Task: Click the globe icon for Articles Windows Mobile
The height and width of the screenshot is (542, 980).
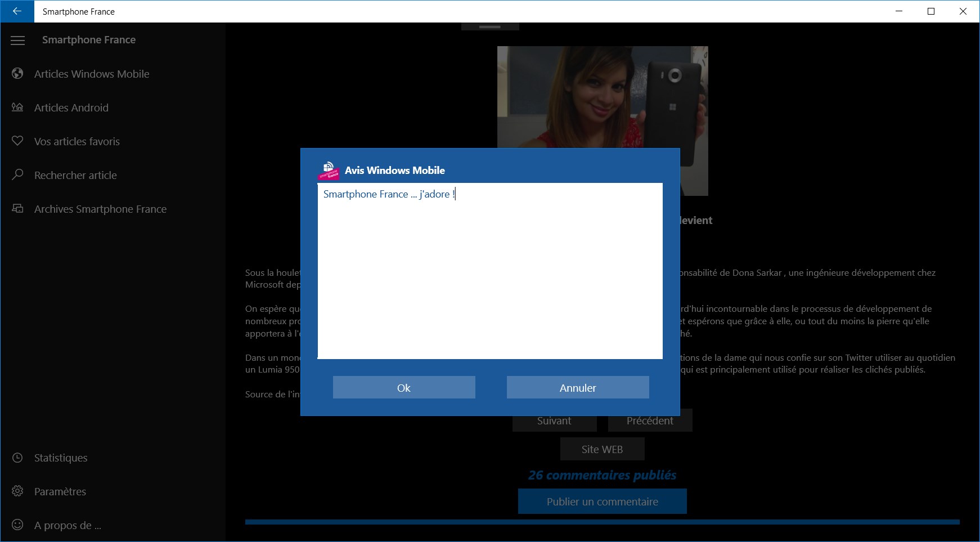Action: [x=18, y=74]
